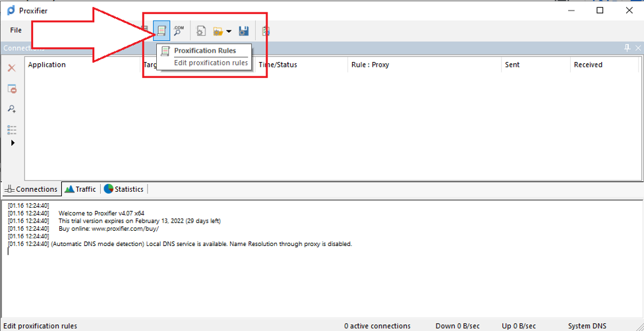Expand the black arrow in left sidebar
This screenshot has height=331, width=644.
(x=13, y=143)
